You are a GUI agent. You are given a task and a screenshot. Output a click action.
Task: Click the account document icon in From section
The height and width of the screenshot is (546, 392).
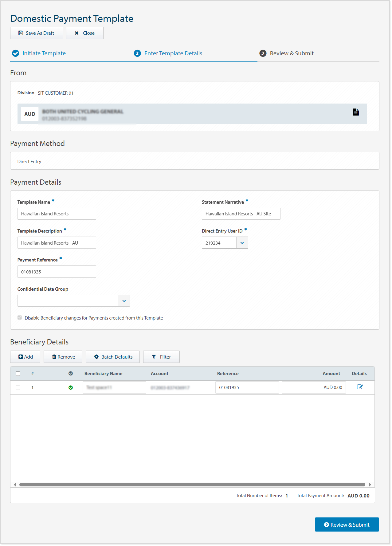tap(355, 112)
